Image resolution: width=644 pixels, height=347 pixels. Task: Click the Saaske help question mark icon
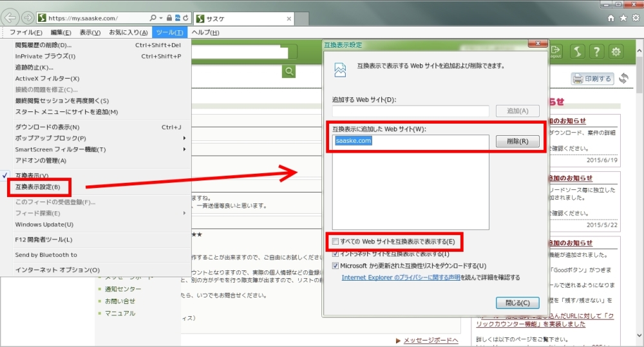(598, 52)
